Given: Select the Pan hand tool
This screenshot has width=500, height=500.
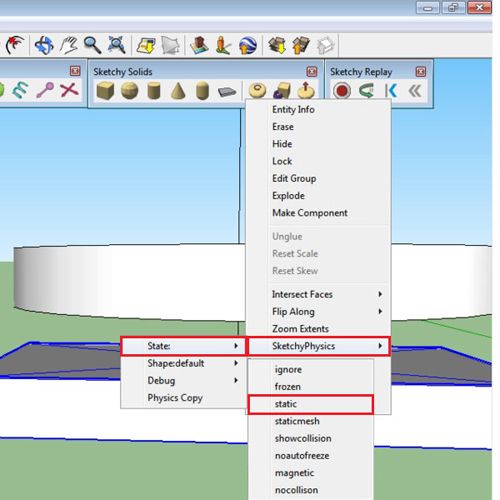Looking at the screenshot, I should pyautogui.click(x=68, y=45).
